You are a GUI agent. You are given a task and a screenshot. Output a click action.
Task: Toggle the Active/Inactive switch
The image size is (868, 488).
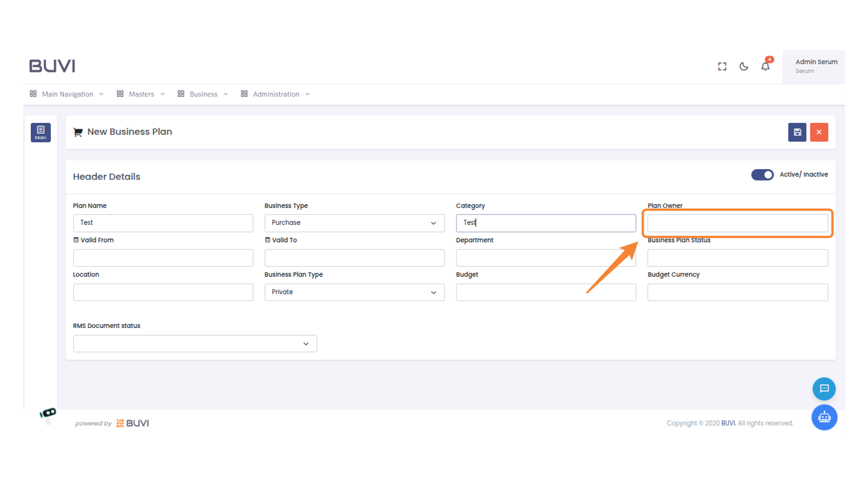(763, 175)
